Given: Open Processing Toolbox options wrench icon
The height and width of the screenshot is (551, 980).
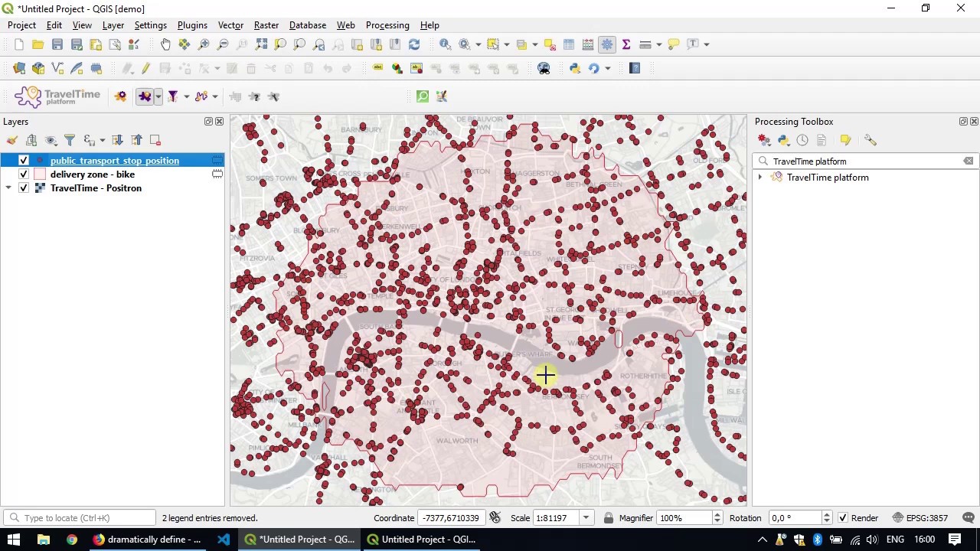Looking at the screenshot, I should pyautogui.click(x=871, y=140).
